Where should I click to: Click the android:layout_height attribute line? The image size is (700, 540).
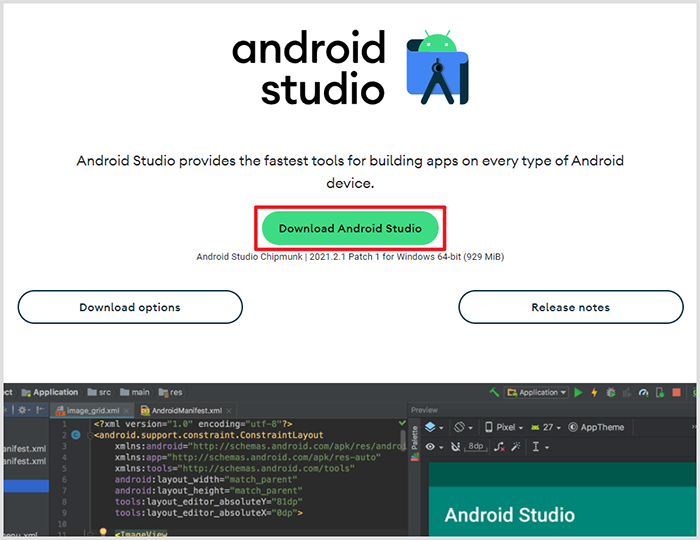click(x=206, y=490)
